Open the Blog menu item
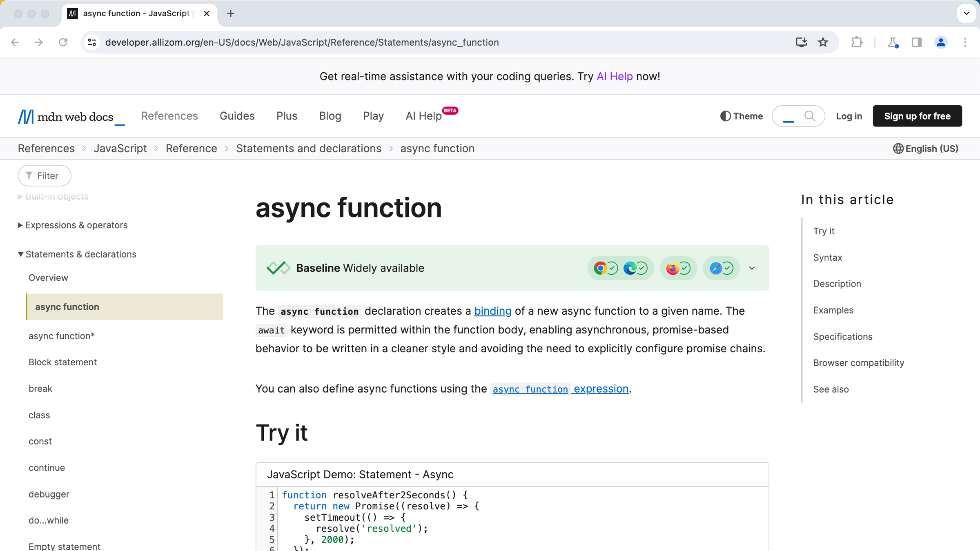 330,116
